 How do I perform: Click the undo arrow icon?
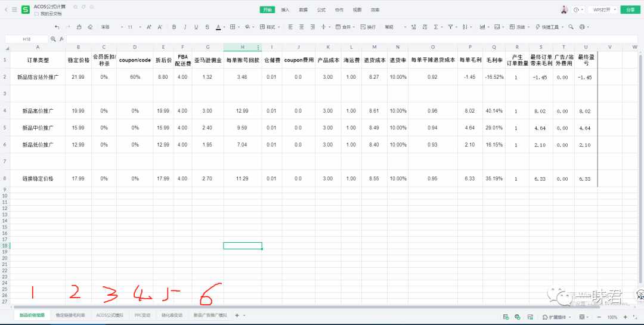tap(57, 27)
